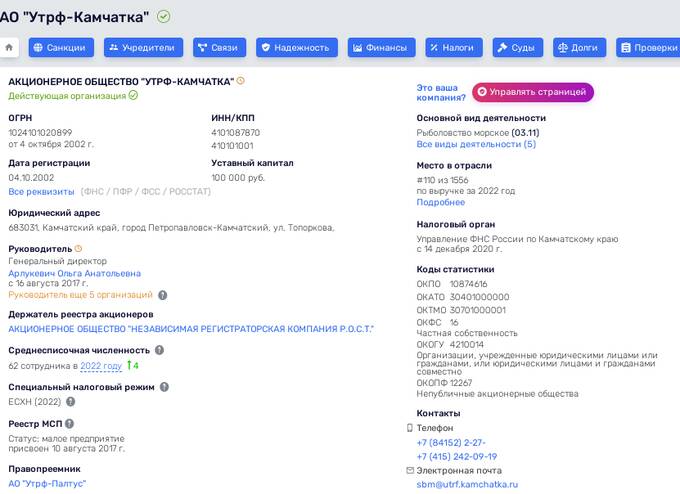Click the green check after Действующая организация
680x494 pixels.
coord(134,95)
